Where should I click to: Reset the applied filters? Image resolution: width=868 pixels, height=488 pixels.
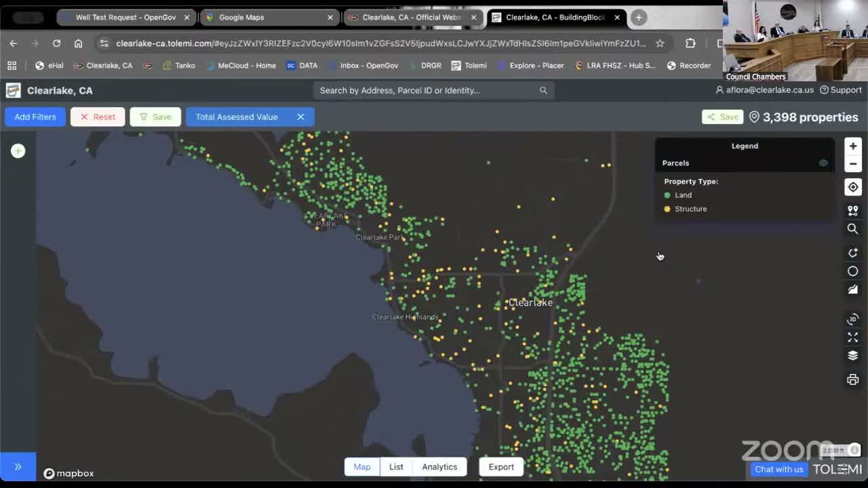click(98, 117)
